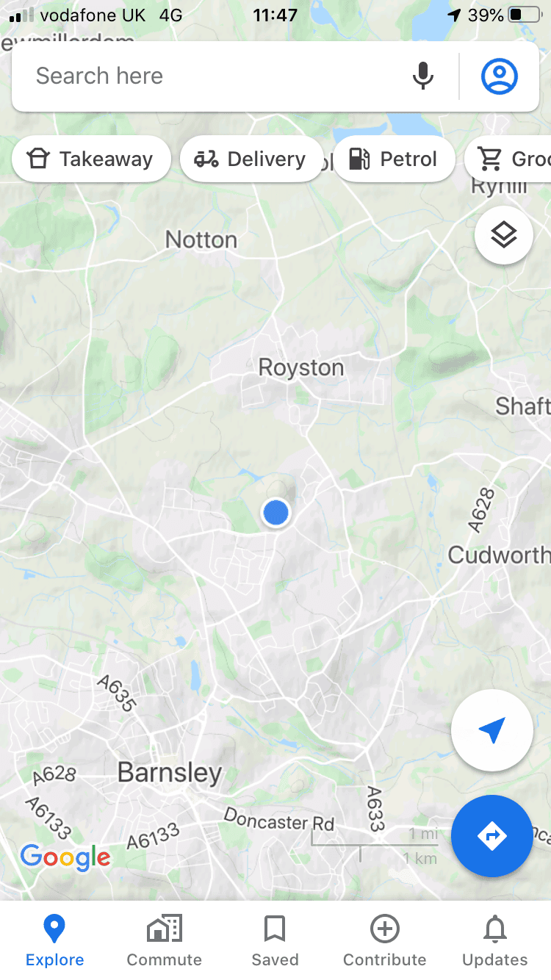Open the map layers button
551x980 pixels.
(x=504, y=235)
